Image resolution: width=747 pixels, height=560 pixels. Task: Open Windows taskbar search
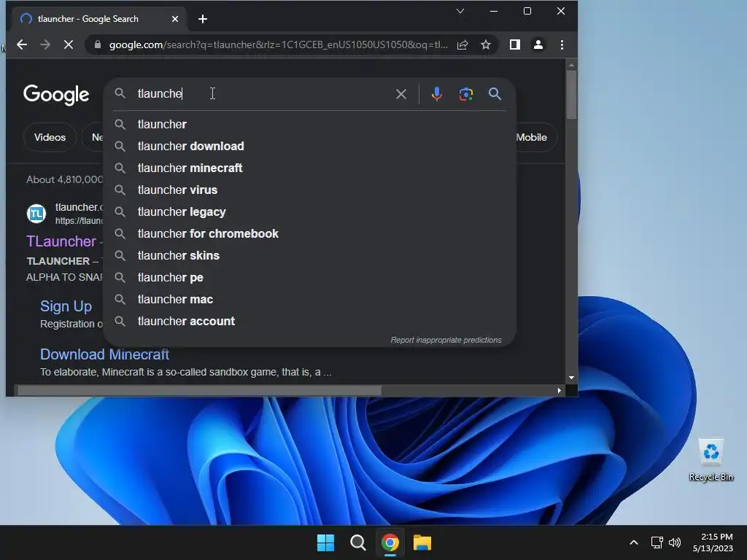pos(357,542)
